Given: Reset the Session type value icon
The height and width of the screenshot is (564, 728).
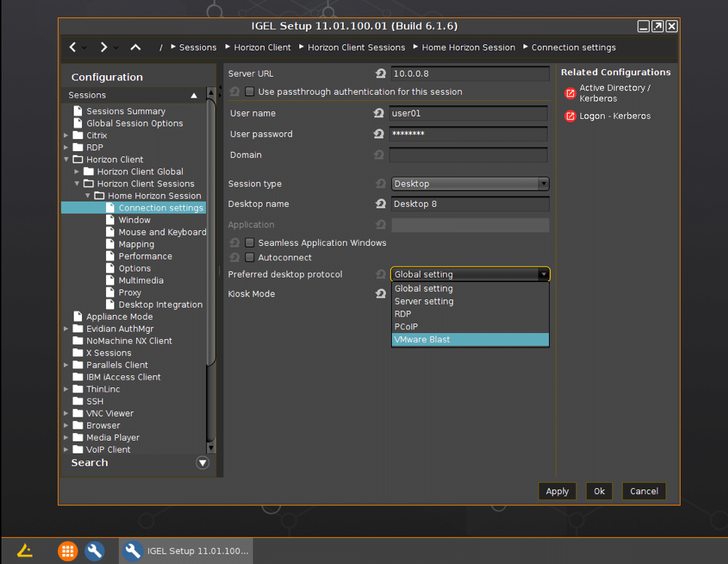Looking at the screenshot, I should (381, 183).
